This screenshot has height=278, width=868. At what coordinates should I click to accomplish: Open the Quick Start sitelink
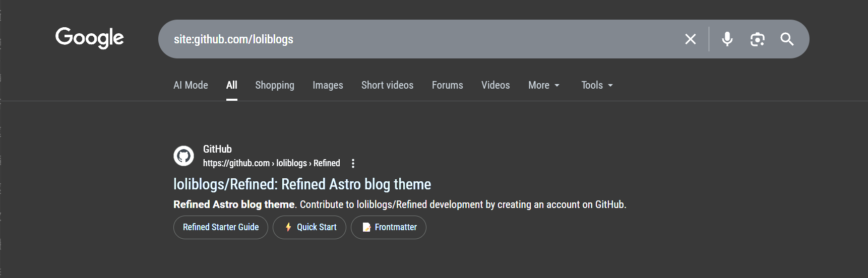(309, 227)
